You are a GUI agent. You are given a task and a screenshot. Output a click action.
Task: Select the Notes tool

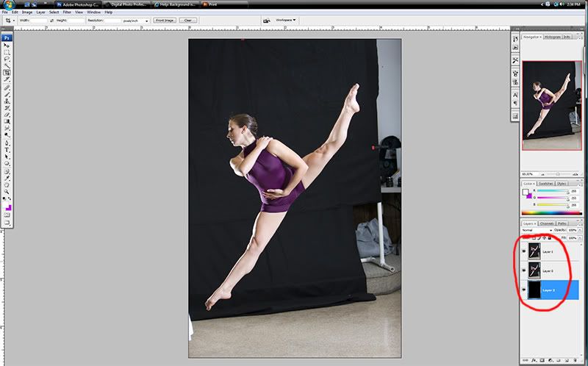(7, 171)
